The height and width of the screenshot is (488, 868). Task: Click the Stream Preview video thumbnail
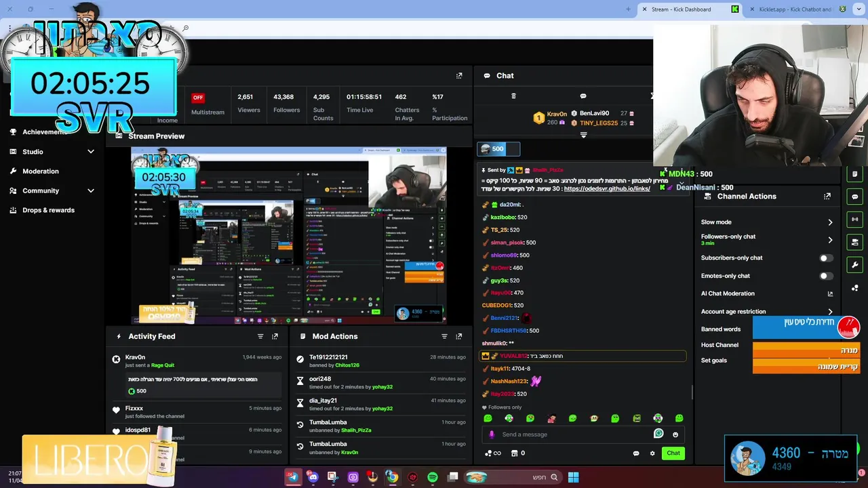[x=289, y=236]
